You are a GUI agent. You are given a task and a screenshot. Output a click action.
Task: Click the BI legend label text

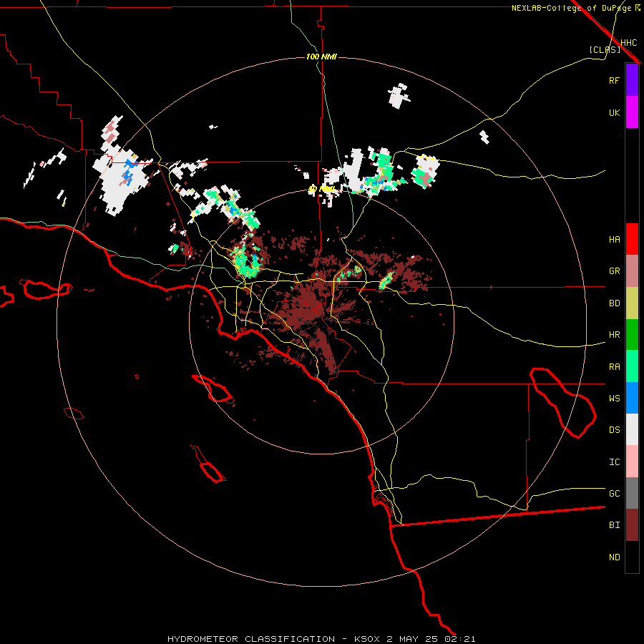point(614,525)
